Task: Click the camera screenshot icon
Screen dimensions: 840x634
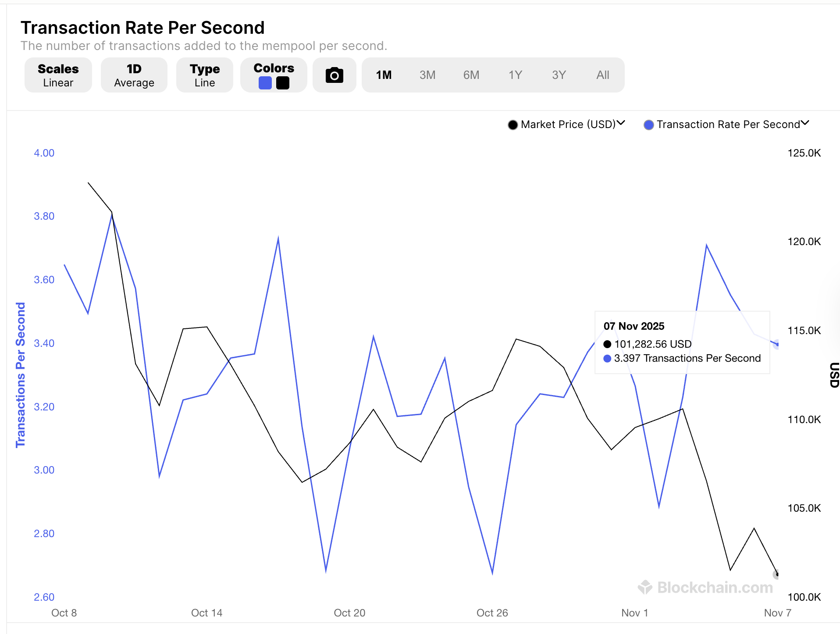Action: pyautogui.click(x=334, y=75)
